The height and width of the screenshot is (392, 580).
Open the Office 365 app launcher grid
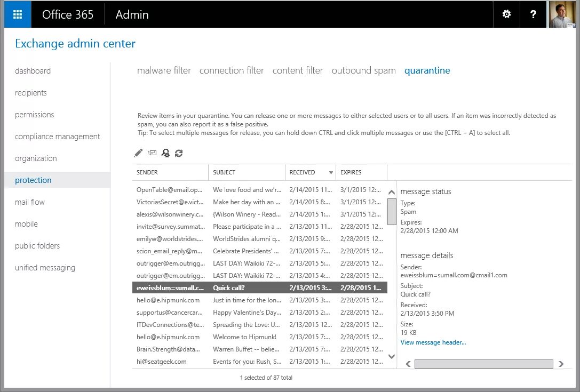pos(18,14)
